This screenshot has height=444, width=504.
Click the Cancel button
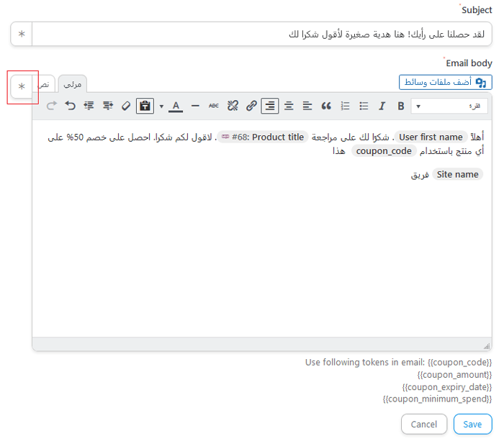pyautogui.click(x=424, y=424)
